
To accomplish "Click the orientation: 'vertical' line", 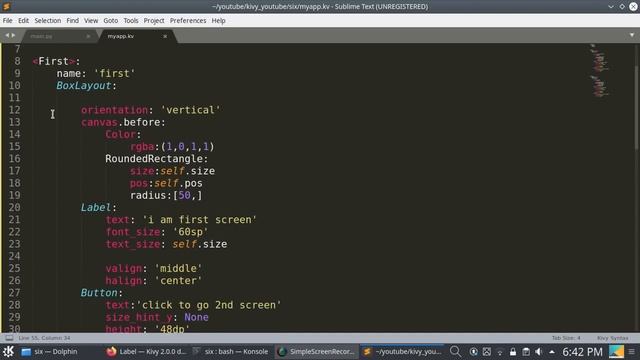I will pos(151,110).
